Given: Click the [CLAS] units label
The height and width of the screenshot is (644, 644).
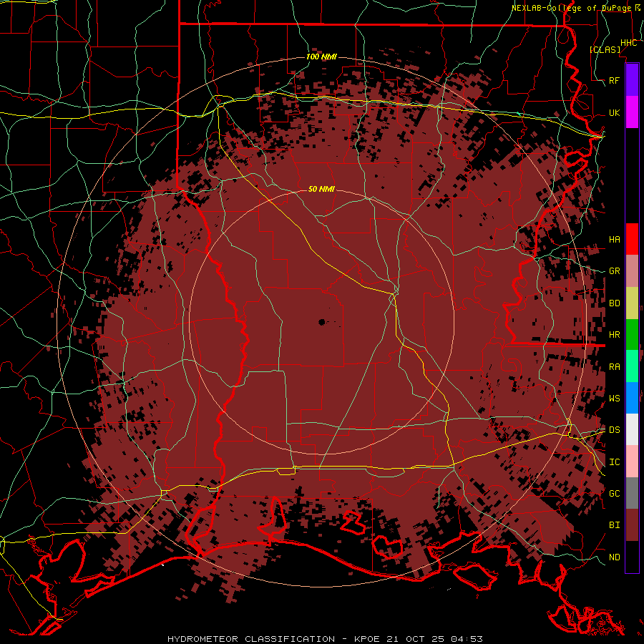Looking at the screenshot, I should coord(605,49).
